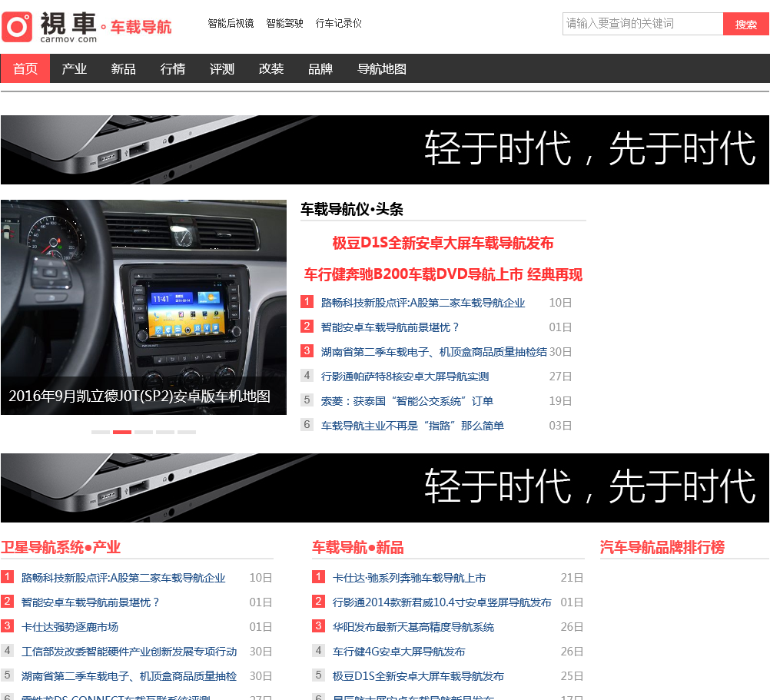Click the 车载导航 red site subtitle

pos(141,26)
